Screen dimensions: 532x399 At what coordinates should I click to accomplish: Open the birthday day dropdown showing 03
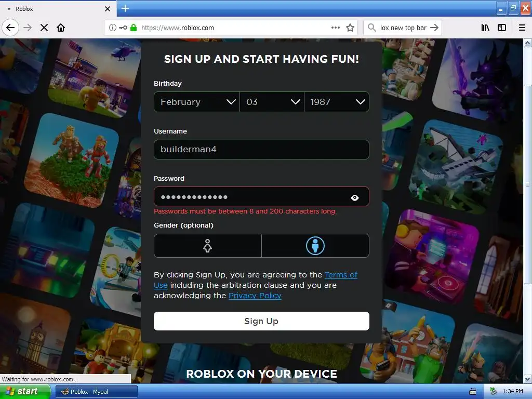[272, 102]
